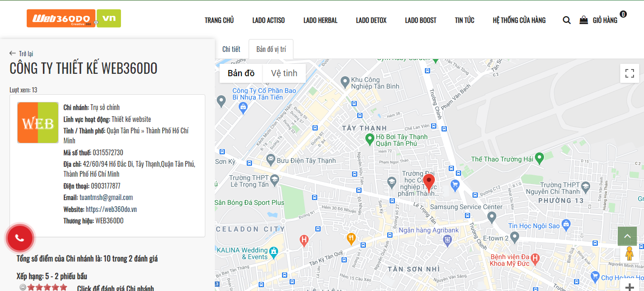Pick the Street View pegman icon
This screenshot has height=291, width=644.
point(629,253)
